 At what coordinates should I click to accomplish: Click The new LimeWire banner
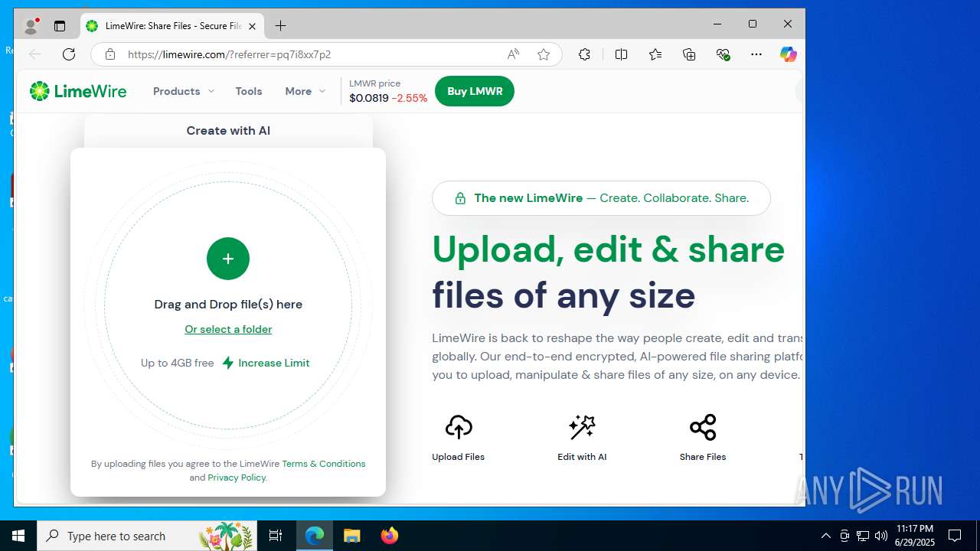[x=601, y=198]
